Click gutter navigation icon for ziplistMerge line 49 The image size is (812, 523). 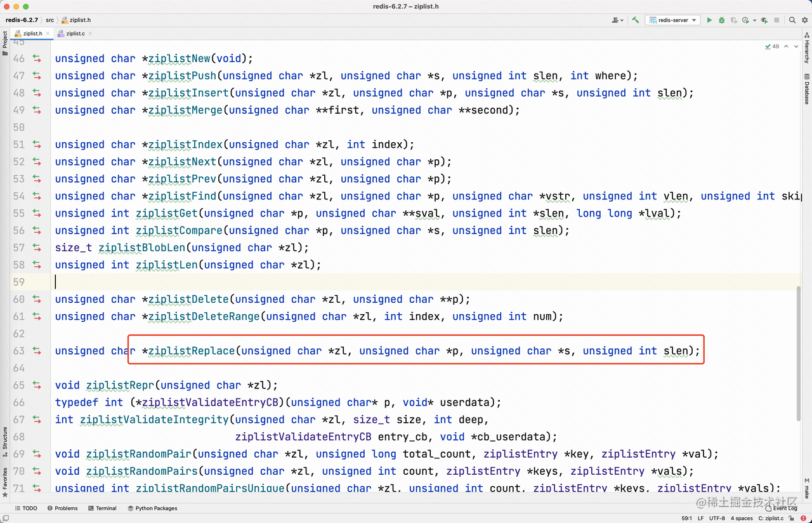coord(37,110)
